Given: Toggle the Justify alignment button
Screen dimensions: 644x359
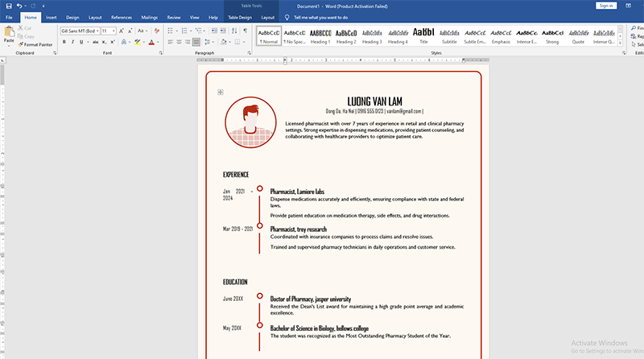Looking at the screenshot, I should pos(196,42).
